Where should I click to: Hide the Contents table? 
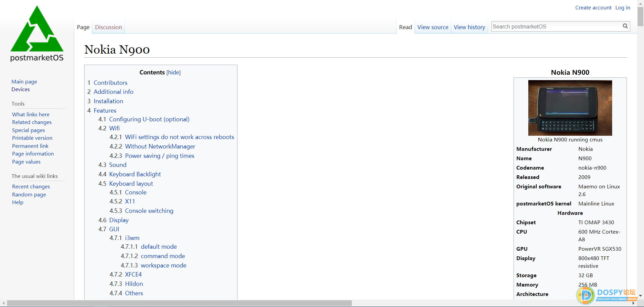tap(173, 72)
